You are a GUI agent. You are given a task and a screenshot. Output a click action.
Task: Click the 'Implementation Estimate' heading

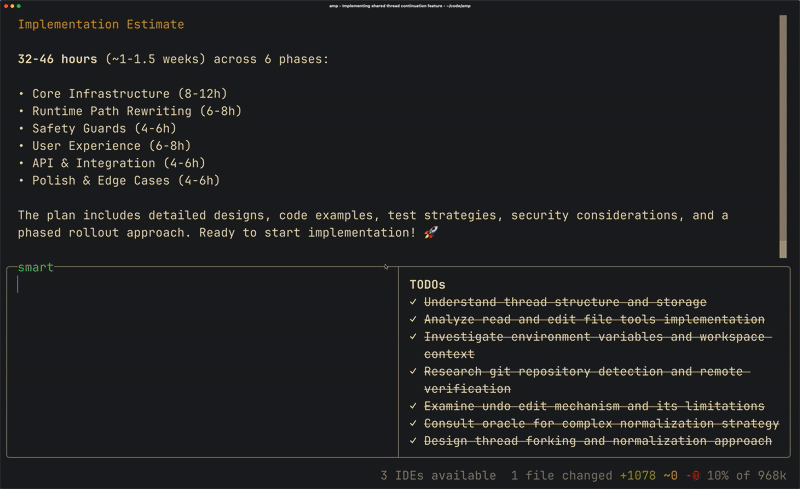(101, 24)
